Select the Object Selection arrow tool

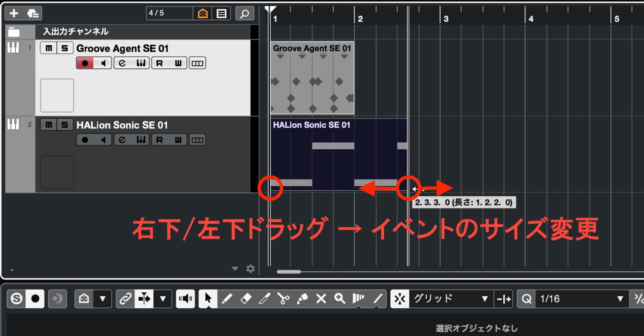click(208, 299)
